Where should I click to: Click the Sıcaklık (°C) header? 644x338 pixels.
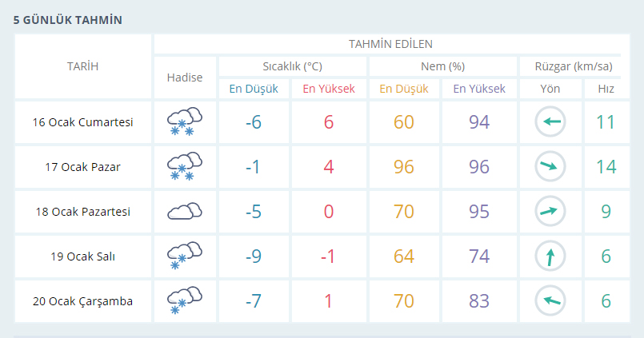pos(292,66)
